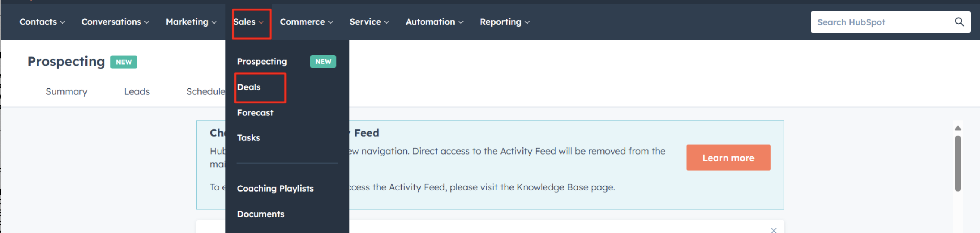Click the search magnifier icon
Image resolution: width=980 pixels, height=233 pixels.
pos(959,22)
